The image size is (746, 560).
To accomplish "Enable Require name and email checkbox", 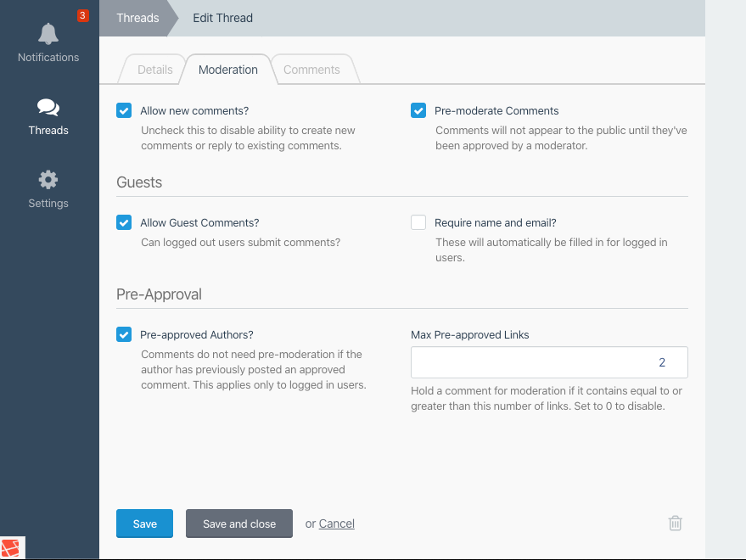I will pos(418,222).
